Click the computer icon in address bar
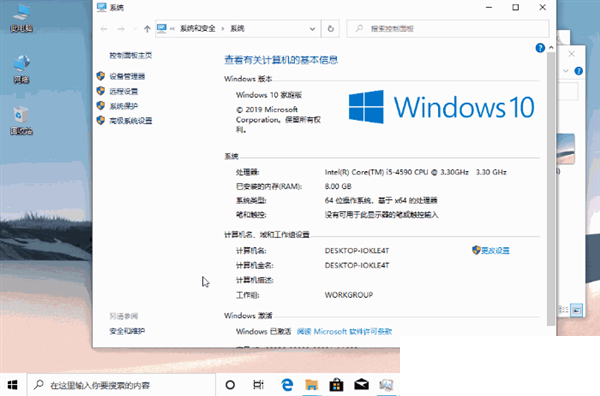600x396 pixels. click(161, 28)
